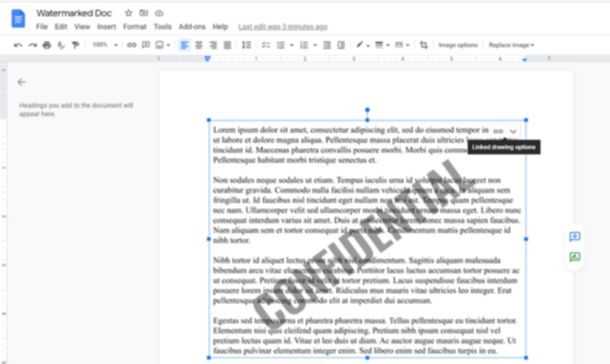This screenshot has height=364, width=610.
Task: Expand the insert image dropdown arrow
Action: 168,45
